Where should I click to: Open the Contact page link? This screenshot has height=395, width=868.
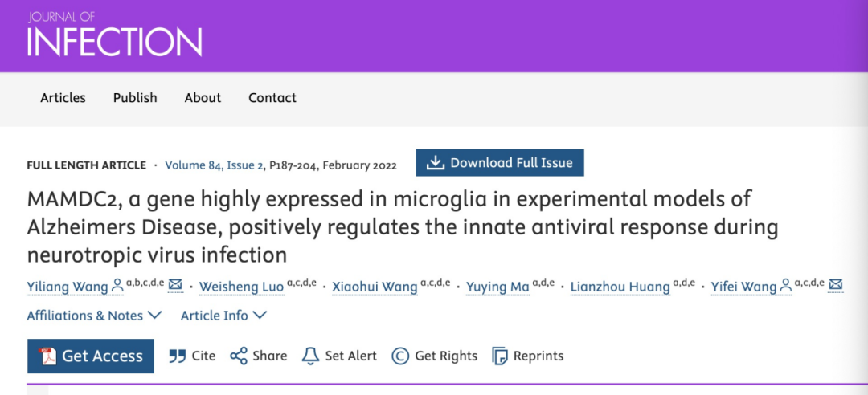[x=272, y=98]
